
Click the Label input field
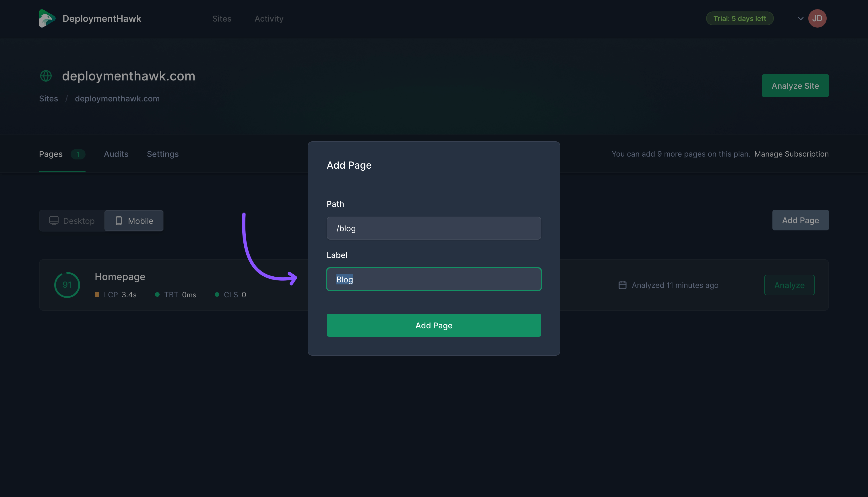(434, 279)
